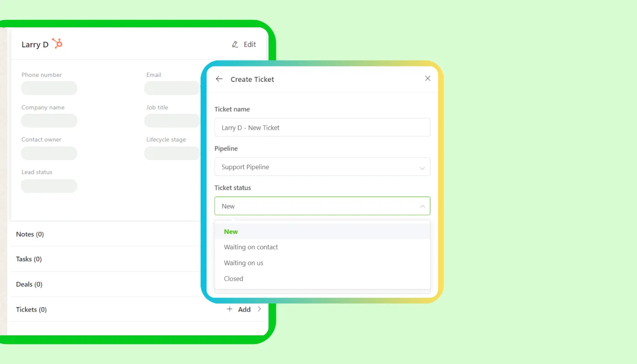Viewport: 637px width, 364px height.
Task: Expand the Deals (0) section
Action: (29, 284)
